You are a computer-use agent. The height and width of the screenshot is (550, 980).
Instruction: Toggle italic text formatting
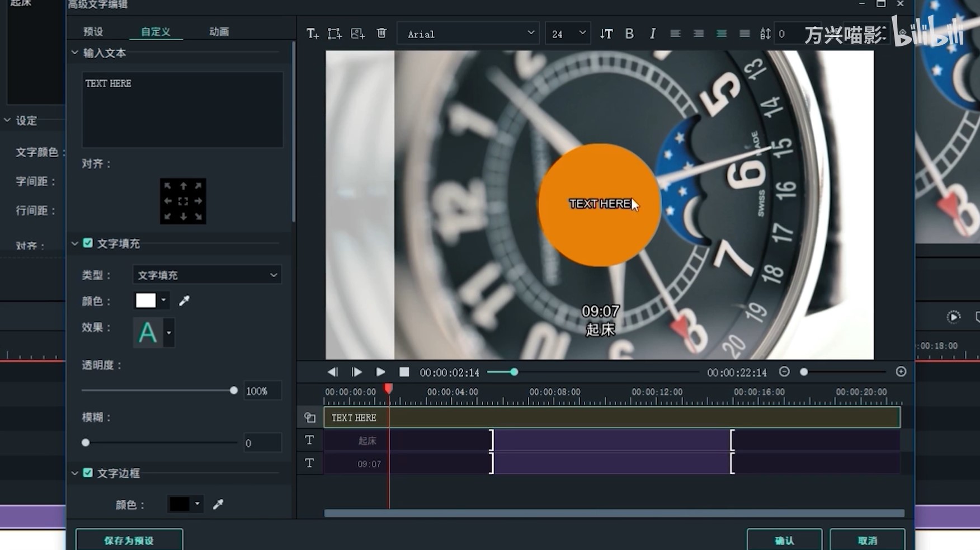[x=652, y=34]
